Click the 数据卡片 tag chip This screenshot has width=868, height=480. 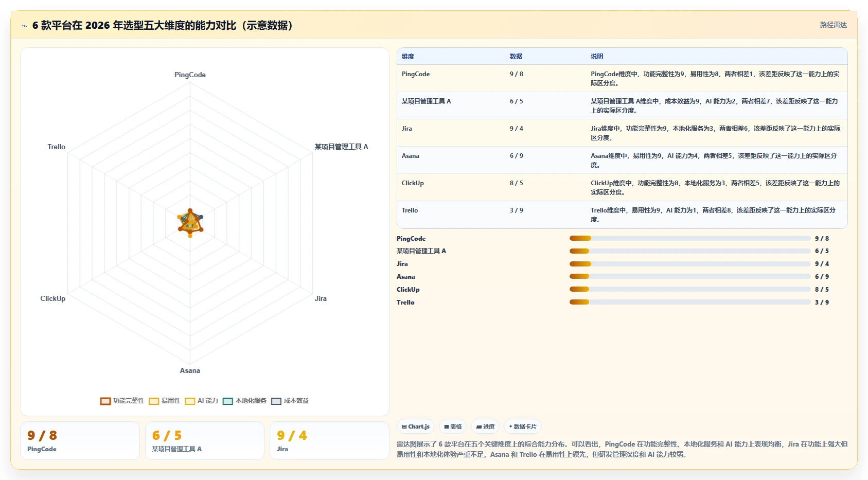(x=523, y=426)
